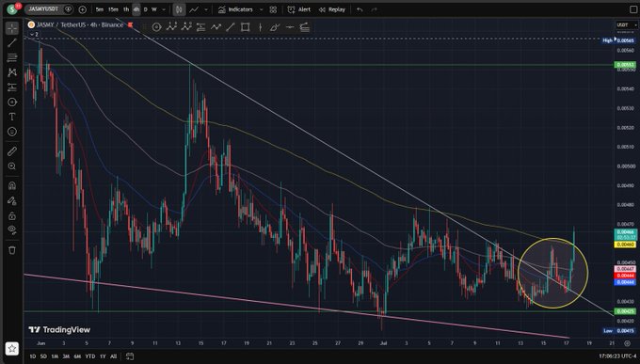Set date range to 1M
Screen dimensions: 640x364
click(55, 356)
